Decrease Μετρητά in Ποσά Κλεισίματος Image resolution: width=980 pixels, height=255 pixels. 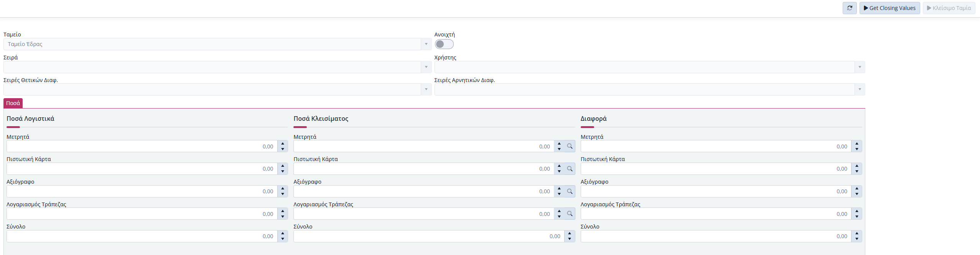pos(559,149)
